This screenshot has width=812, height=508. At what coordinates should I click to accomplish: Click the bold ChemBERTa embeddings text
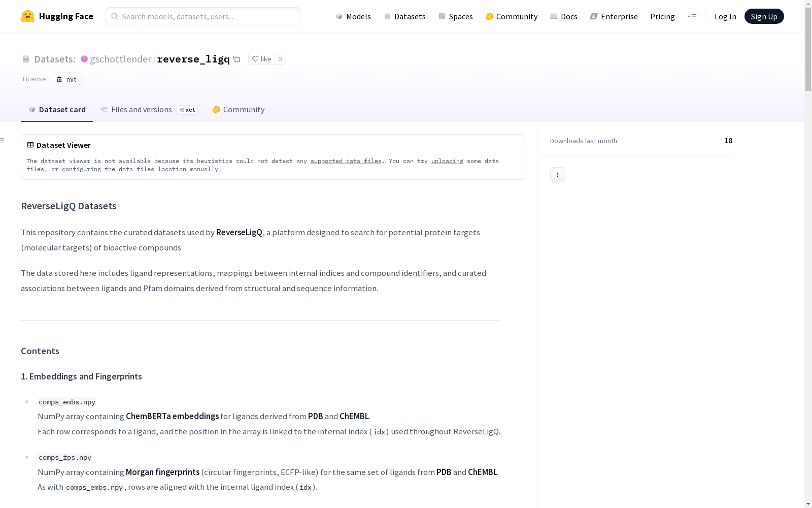tap(173, 416)
